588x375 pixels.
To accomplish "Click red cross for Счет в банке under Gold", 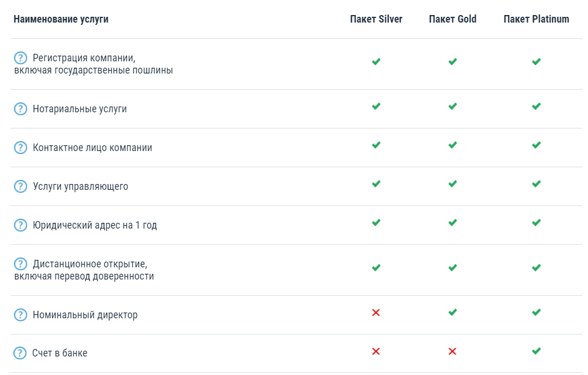I will pos(452,351).
